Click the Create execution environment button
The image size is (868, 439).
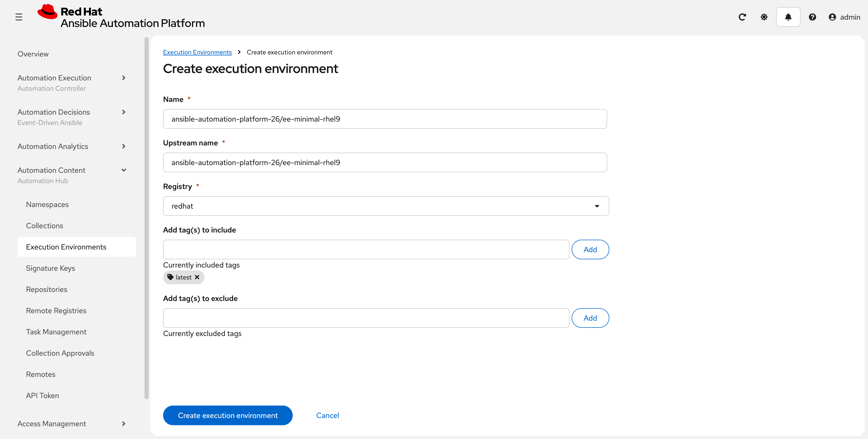tap(227, 415)
